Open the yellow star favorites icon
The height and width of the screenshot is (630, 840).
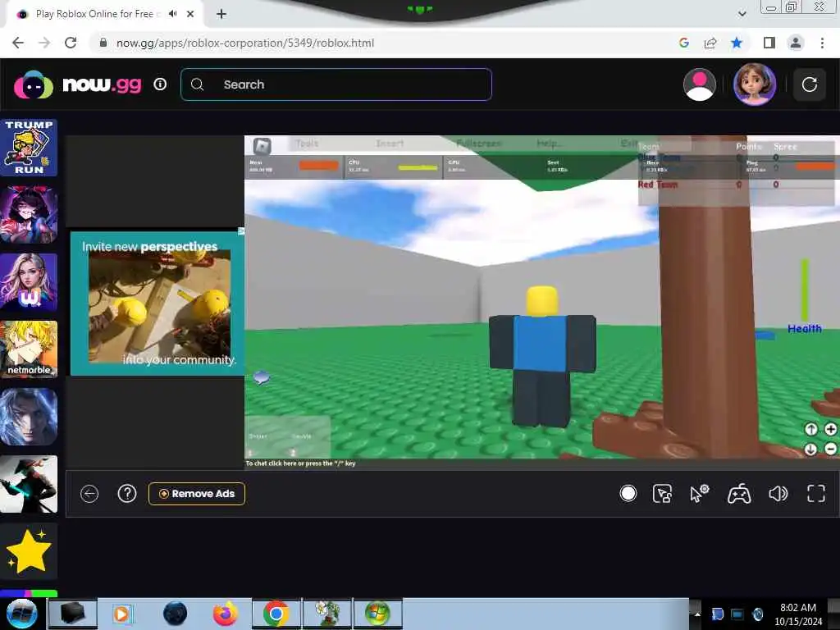tap(29, 551)
